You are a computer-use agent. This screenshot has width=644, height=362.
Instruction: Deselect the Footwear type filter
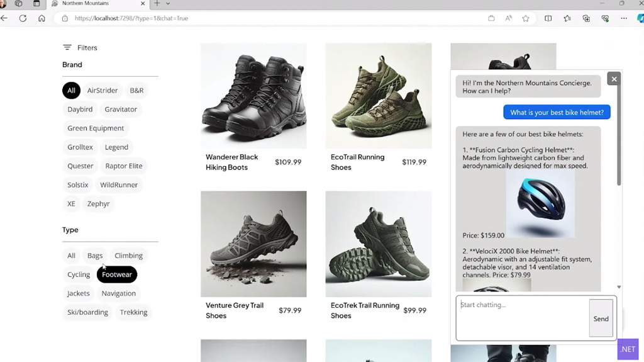tap(117, 274)
